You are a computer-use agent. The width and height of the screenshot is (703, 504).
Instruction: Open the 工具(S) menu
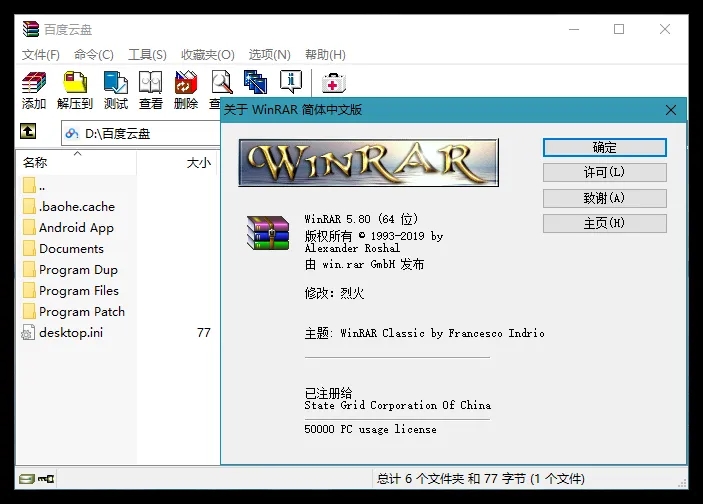point(148,55)
